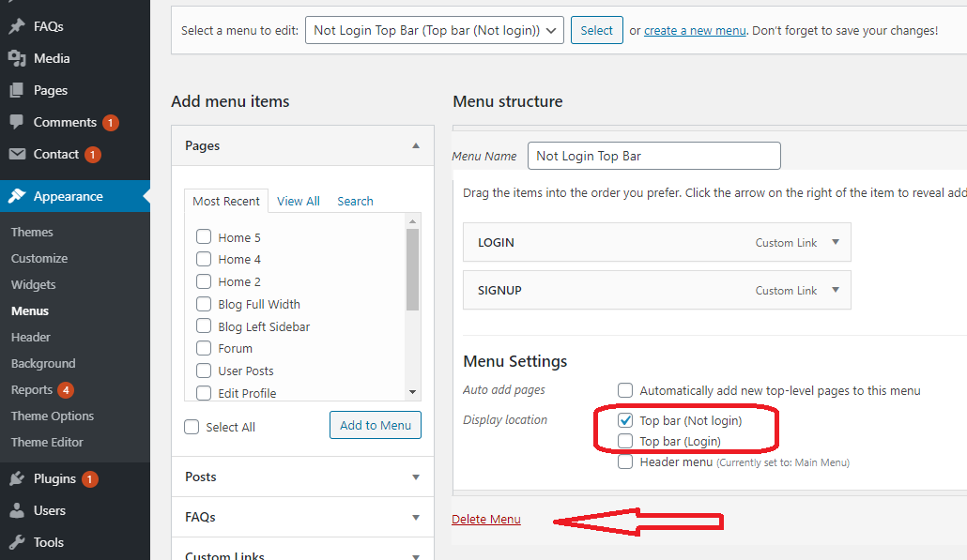Screen dimensions: 967x560
Task: Click the Plugins plug icon
Action: pos(17,478)
